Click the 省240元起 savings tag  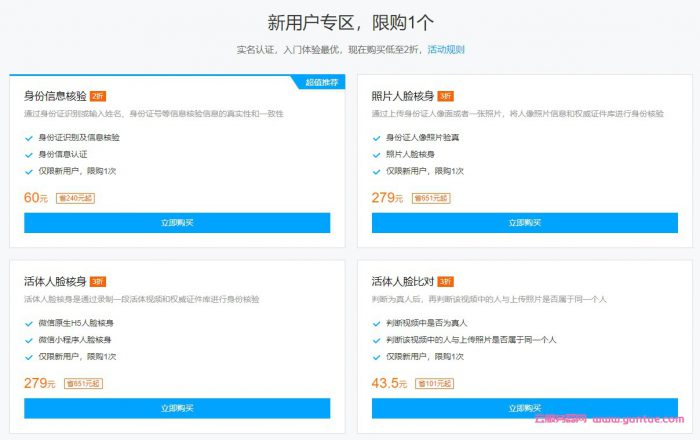(x=73, y=198)
